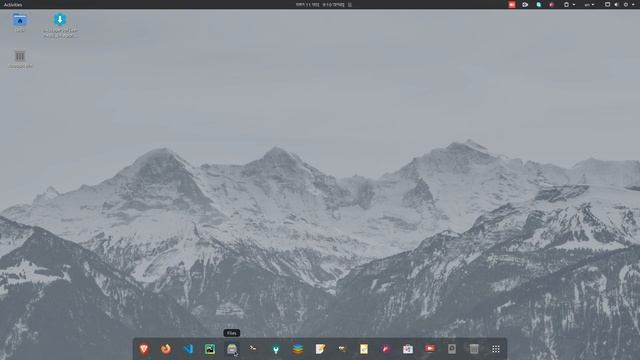The height and width of the screenshot is (360, 640).
Task: Open the Files manager in the dock
Action: (x=232, y=349)
